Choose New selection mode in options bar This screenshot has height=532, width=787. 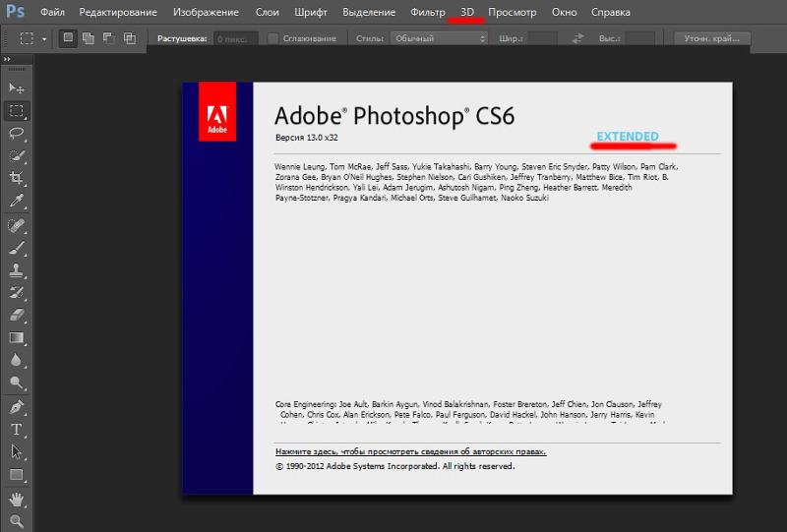tap(68, 38)
